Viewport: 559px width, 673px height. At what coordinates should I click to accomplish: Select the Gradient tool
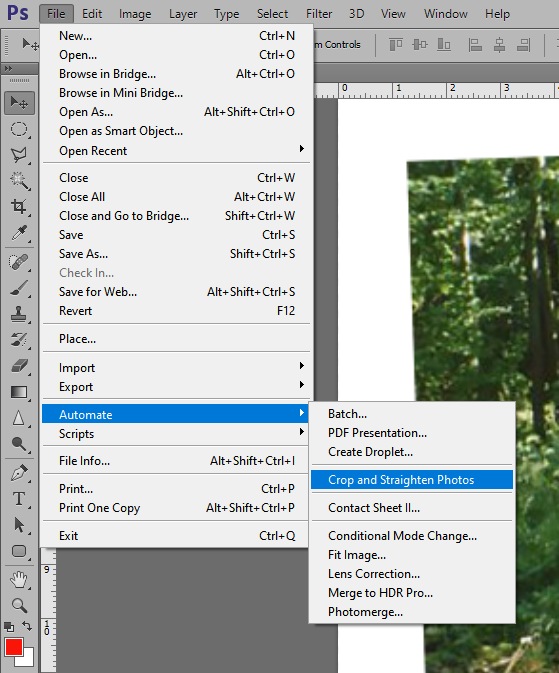[x=19, y=392]
